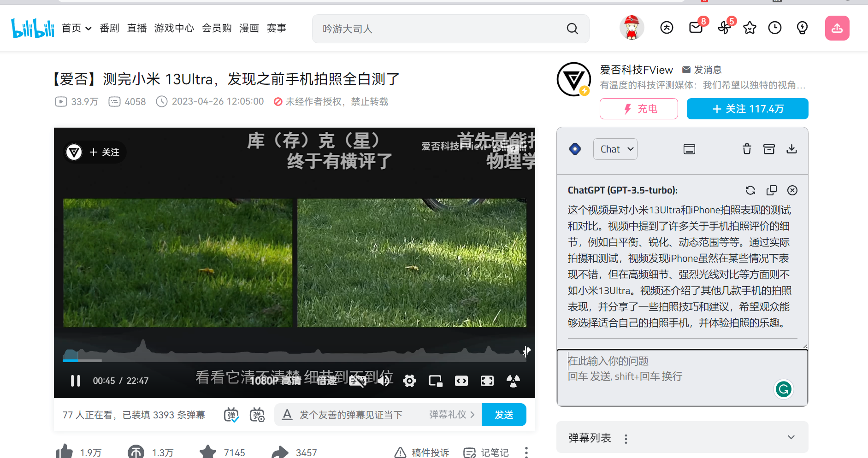
Task: Open the messages inbox envelope icon
Action: [x=696, y=28]
